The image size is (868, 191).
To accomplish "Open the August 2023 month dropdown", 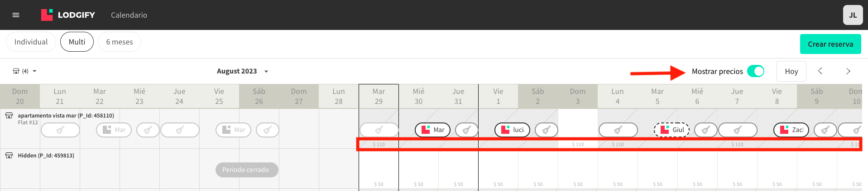I will tap(242, 71).
